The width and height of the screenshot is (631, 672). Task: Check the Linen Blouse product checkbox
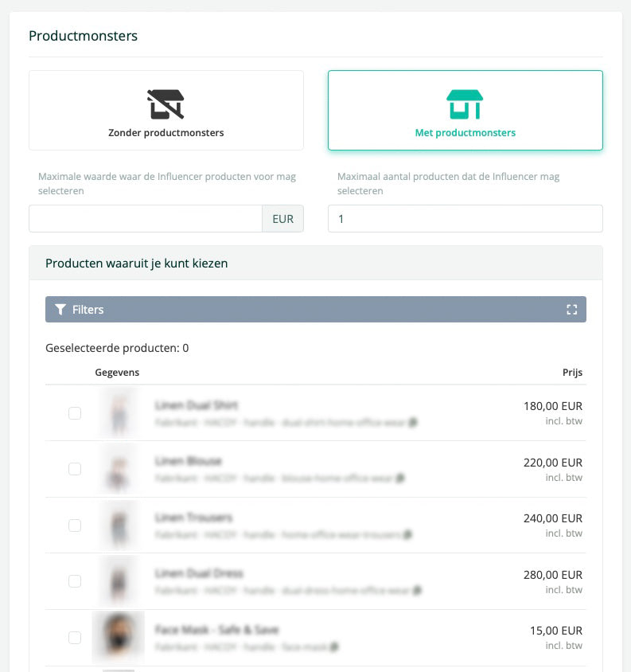[x=75, y=469]
